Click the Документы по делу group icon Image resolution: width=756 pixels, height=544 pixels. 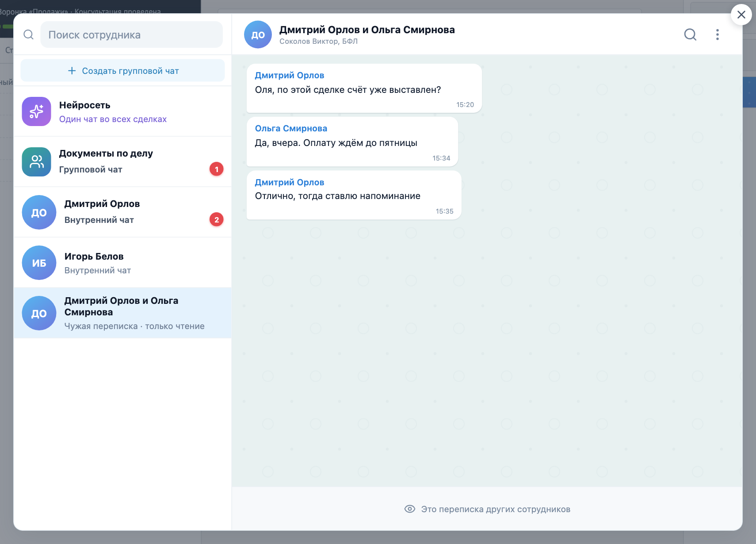[x=37, y=162]
